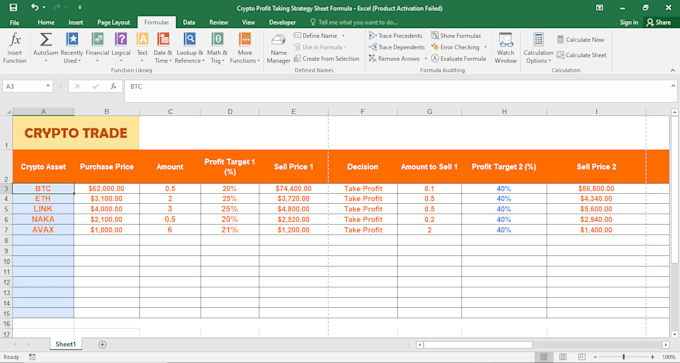
Task: Expand the Name Box dropdown
Action: pyautogui.click(x=48, y=86)
